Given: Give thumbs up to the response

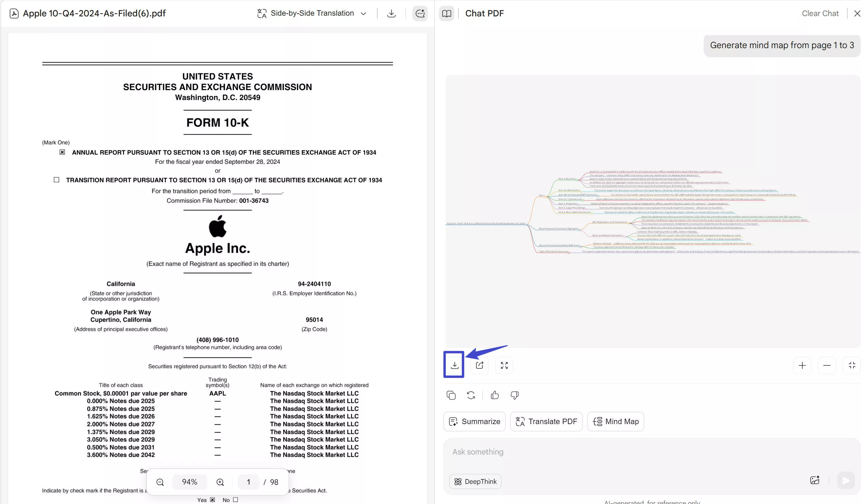Looking at the screenshot, I should tap(494, 395).
